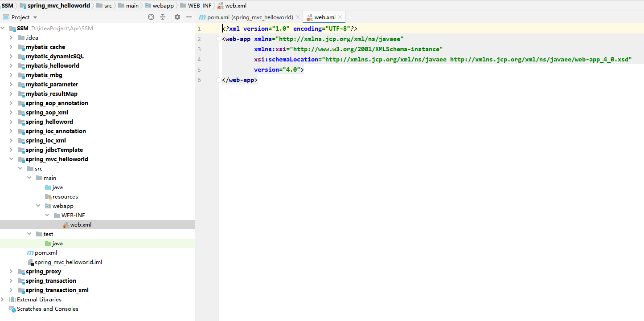The image size is (644, 321).
Task: Click main in the breadcrumb bar
Action: click(128, 5)
